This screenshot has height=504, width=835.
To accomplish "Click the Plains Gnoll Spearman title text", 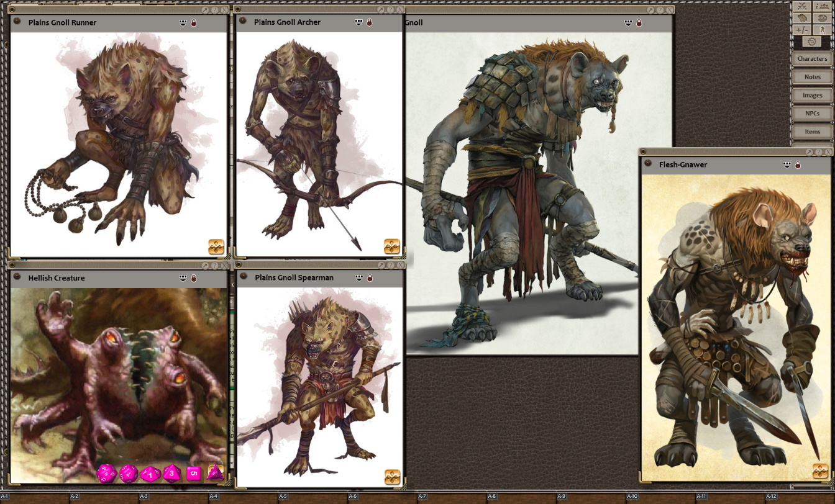I will pyautogui.click(x=294, y=277).
